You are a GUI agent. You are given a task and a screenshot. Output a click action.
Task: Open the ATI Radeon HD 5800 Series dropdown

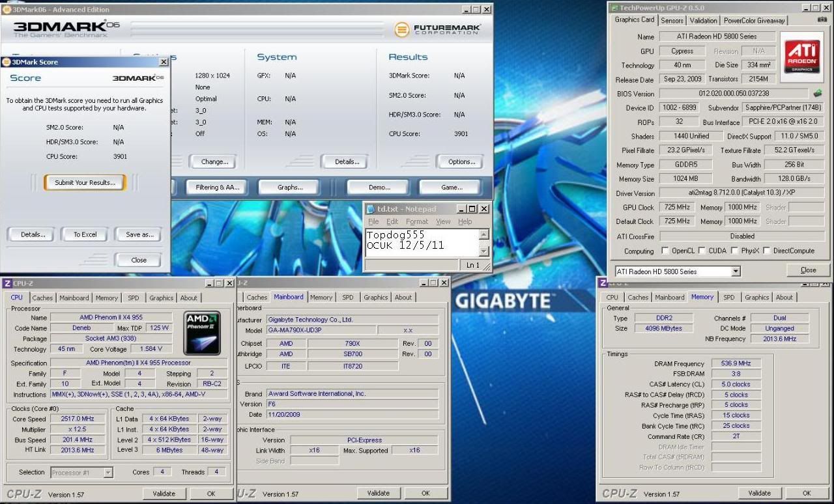(x=736, y=272)
